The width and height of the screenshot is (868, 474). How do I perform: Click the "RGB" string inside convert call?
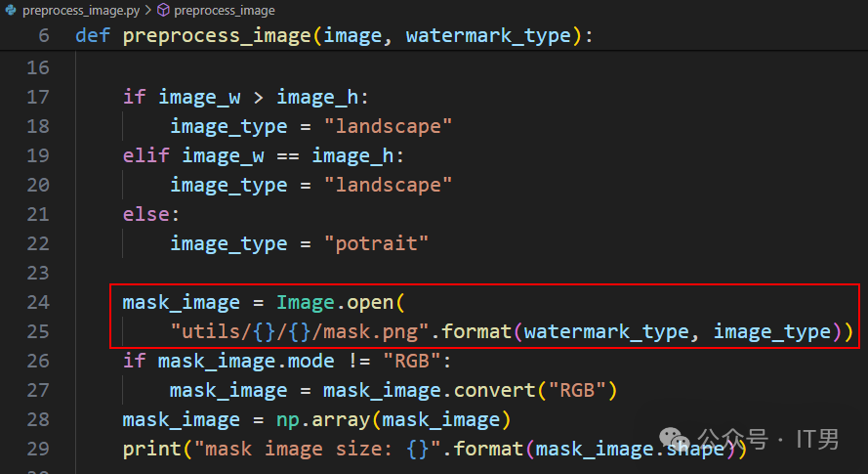(577, 390)
